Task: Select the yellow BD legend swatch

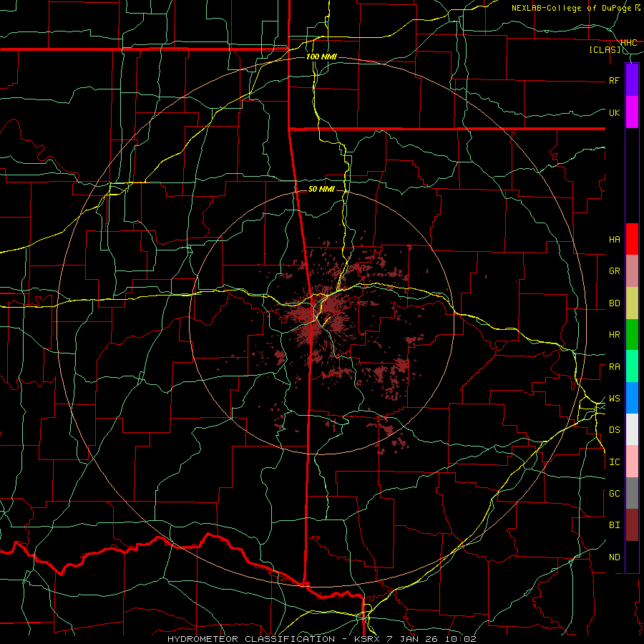Action: pos(632,303)
